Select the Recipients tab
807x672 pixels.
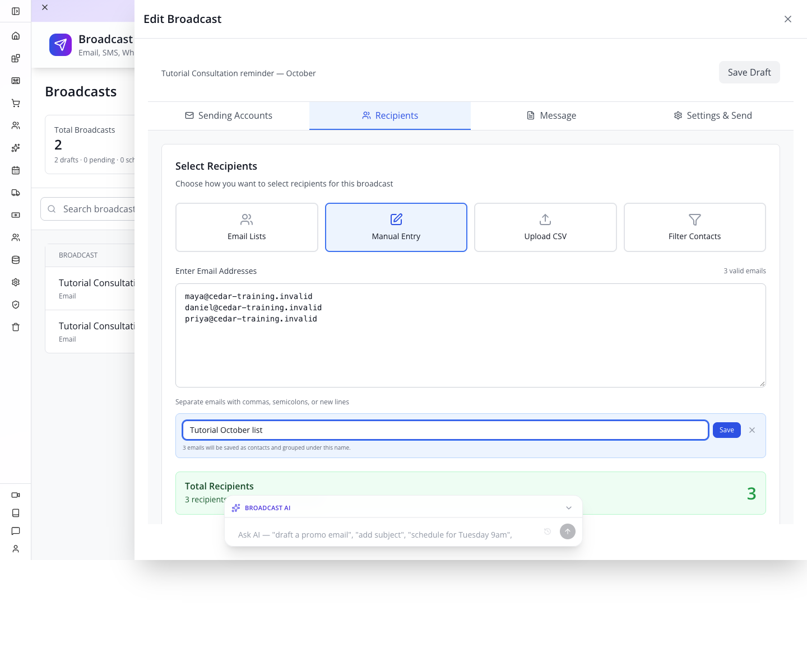390,115
